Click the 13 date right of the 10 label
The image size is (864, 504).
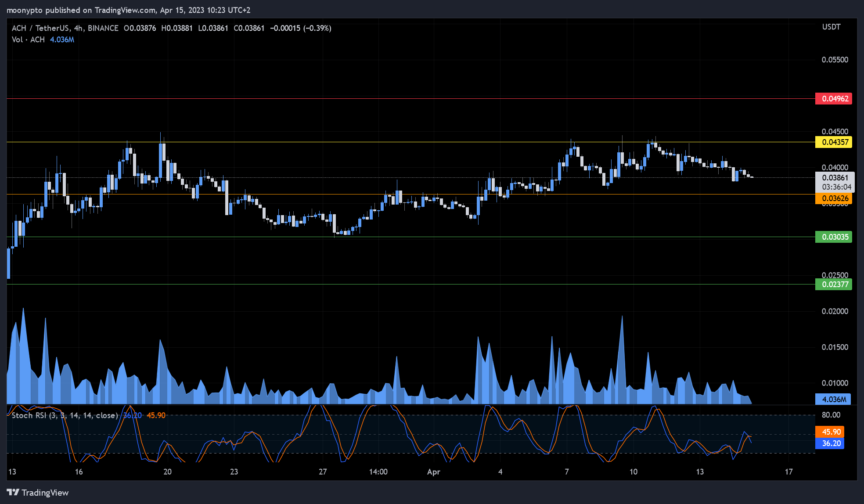[x=700, y=472]
